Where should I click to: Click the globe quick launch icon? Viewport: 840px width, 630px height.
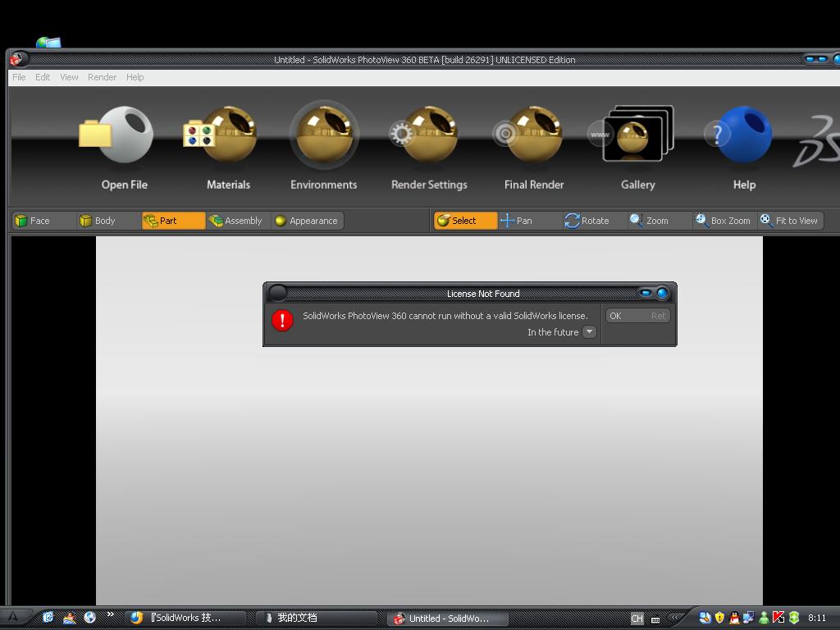[90, 617]
